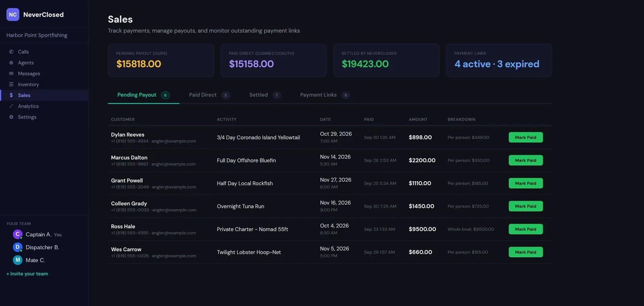
Task: Click the NC logo icon
Action: 13,14
